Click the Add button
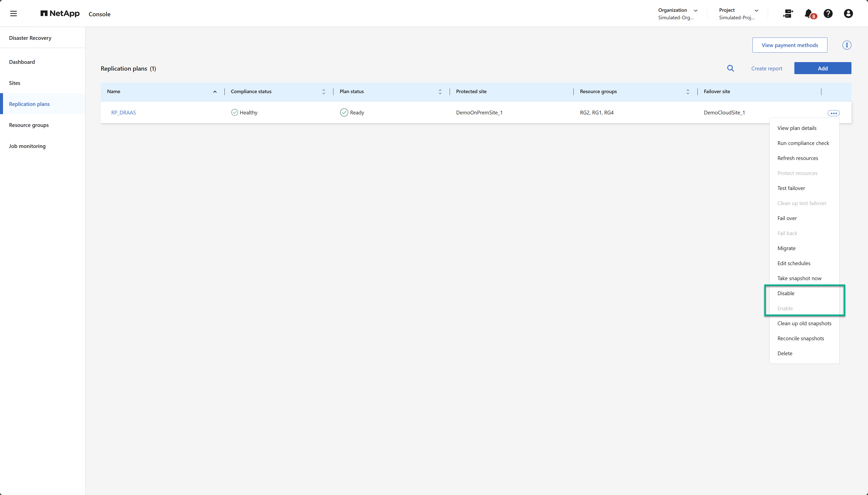The image size is (868, 495). tap(822, 68)
